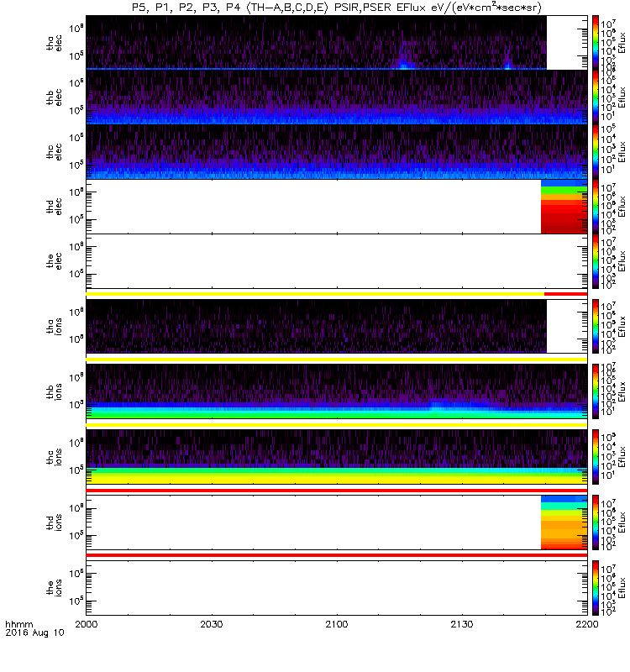This screenshot has height=672, width=630.
Task: Click the Eflux color bar beside thc elec
Action: [x=596, y=151]
